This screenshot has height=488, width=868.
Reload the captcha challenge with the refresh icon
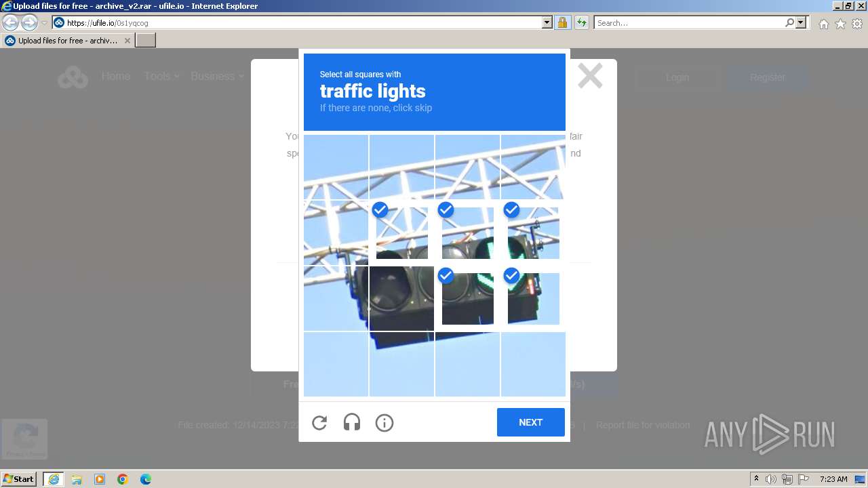(x=319, y=423)
